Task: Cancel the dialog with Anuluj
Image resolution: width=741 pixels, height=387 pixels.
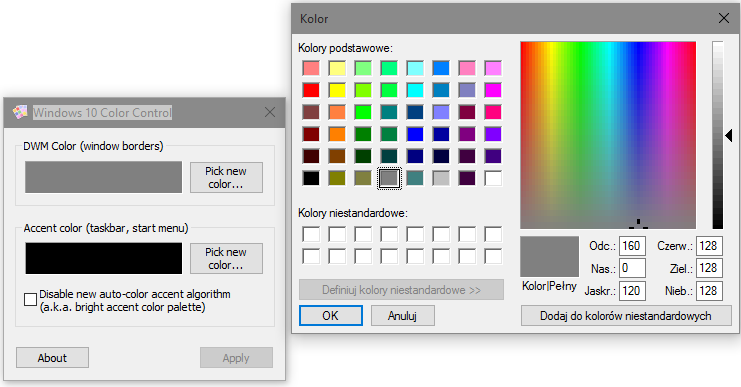Action: click(x=403, y=316)
